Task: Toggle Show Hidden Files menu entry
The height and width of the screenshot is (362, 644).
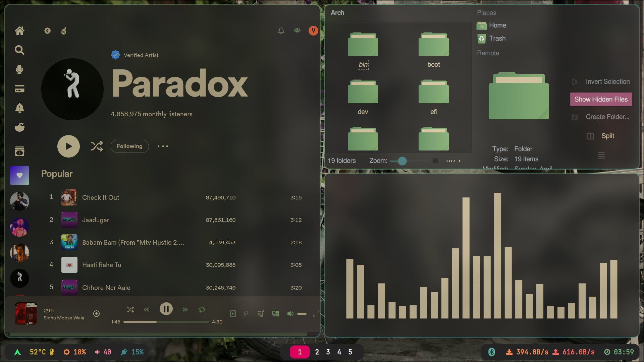Action: pos(601,99)
